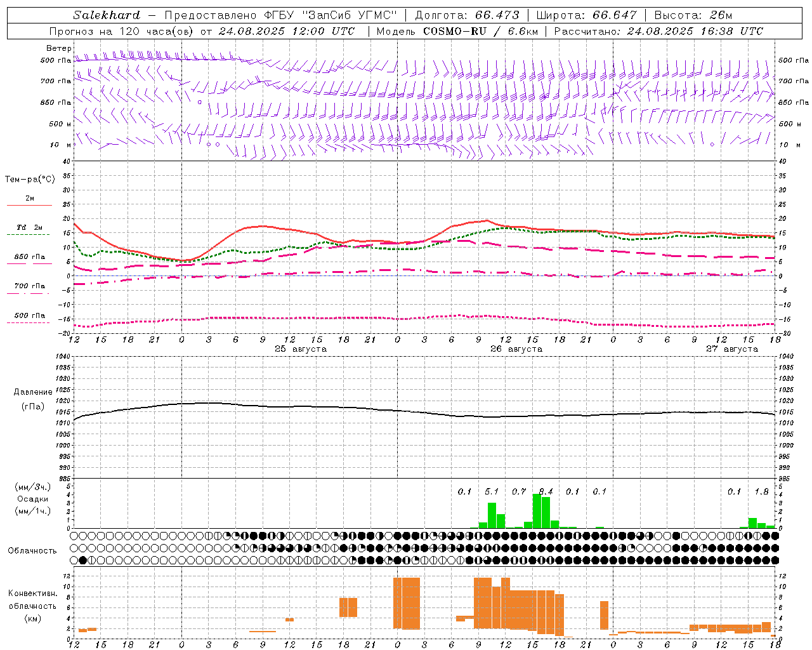Click the Осадки precipitation label

tap(32, 499)
